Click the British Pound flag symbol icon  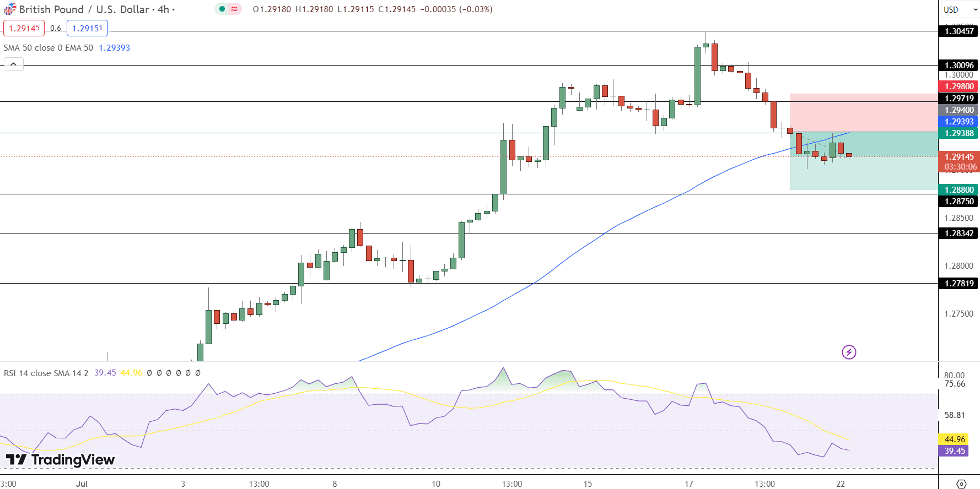pos(10,9)
